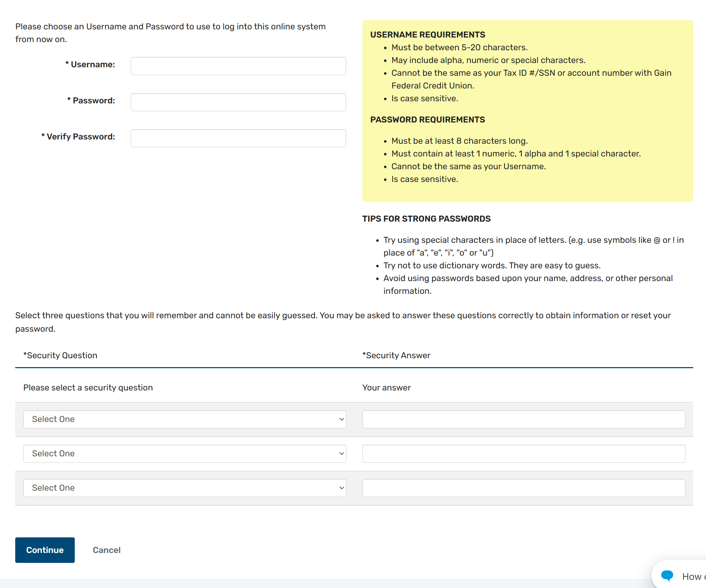706x588 pixels.
Task: Click the '* Verify Password:' label
Action: point(78,136)
